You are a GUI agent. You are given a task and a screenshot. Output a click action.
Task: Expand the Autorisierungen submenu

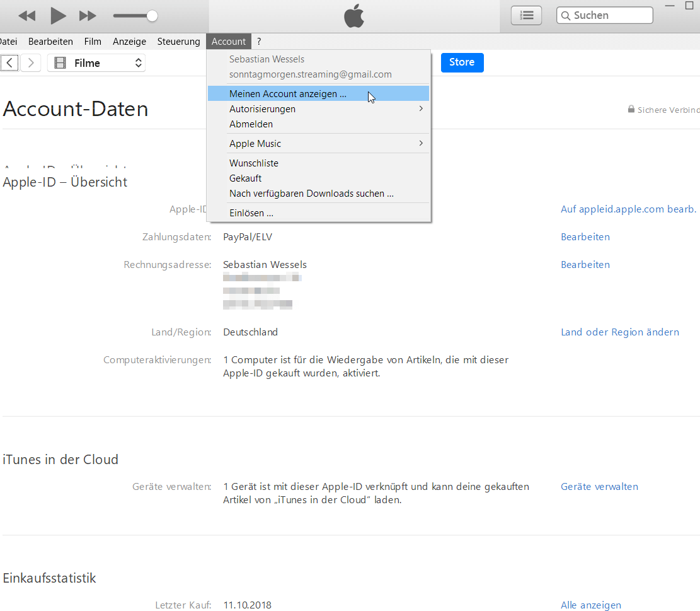point(318,109)
